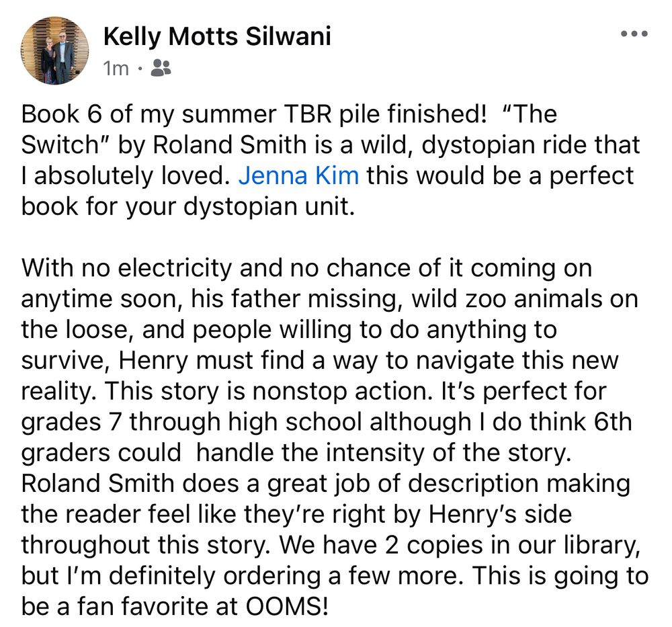Click the phrase "grades 7 through high school"
This screenshot has width=672, height=627.
point(192,422)
